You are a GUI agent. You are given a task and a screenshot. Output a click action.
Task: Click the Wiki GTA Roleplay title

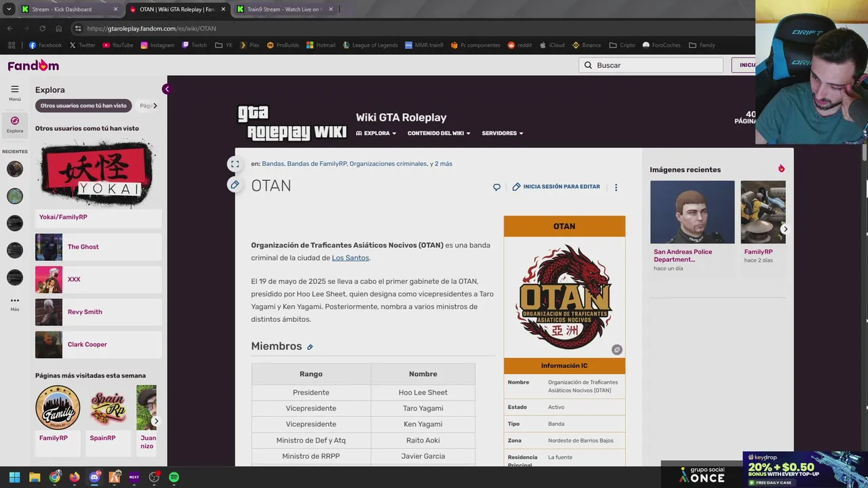click(x=401, y=117)
